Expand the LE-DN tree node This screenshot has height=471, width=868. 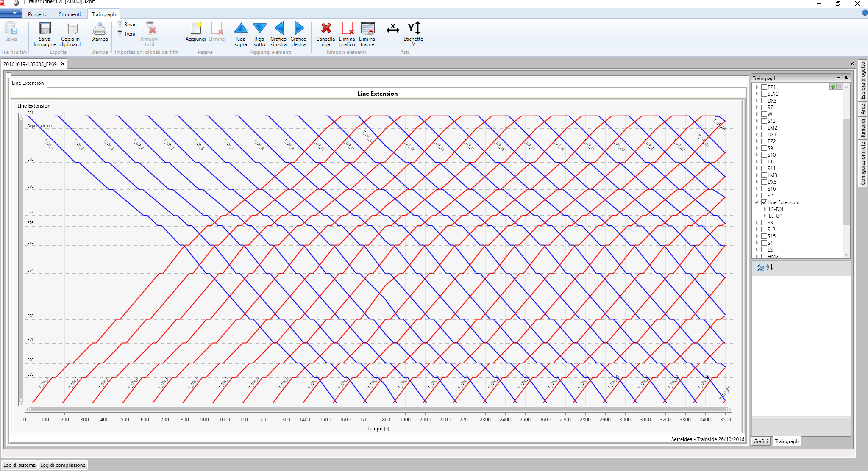(765, 209)
